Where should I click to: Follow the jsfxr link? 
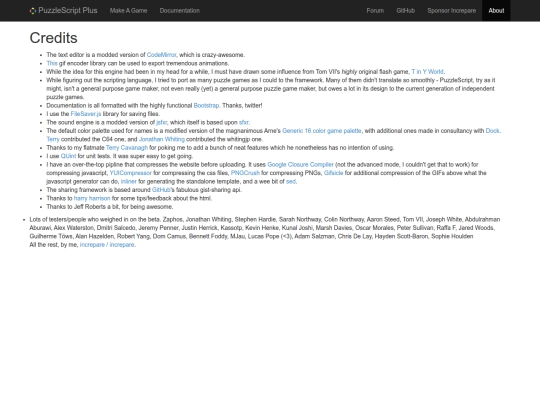tap(162, 122)
